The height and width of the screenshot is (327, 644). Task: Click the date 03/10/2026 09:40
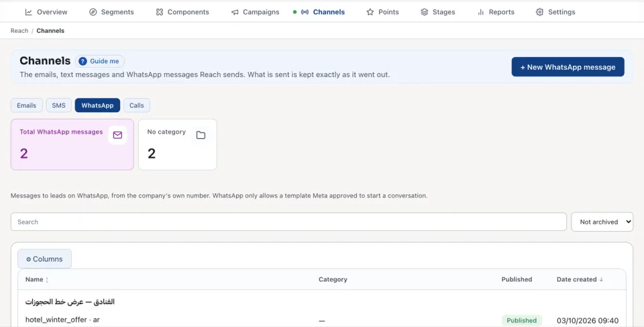pos(588,321)
